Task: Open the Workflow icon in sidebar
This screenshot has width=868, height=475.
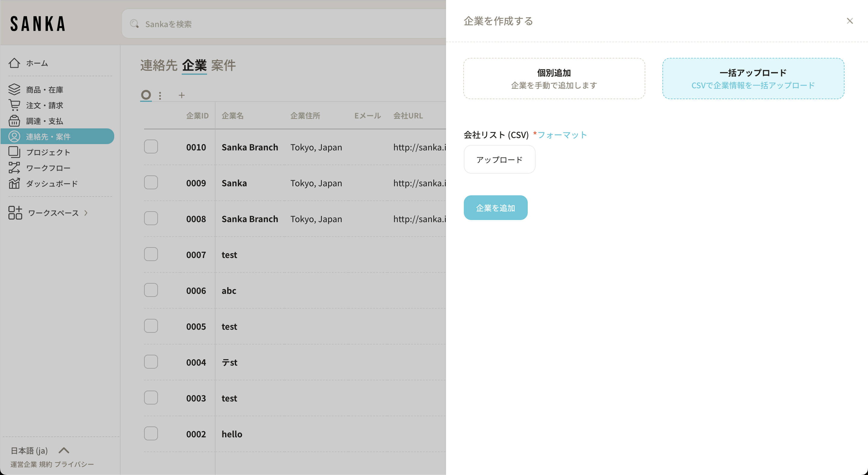Action: pos(14,168)
